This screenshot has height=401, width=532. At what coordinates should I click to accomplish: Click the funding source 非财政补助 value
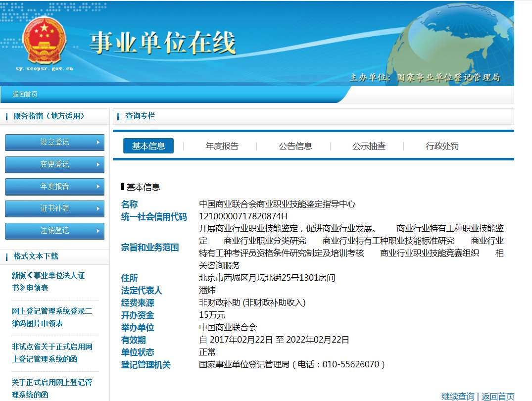point(252,302)
